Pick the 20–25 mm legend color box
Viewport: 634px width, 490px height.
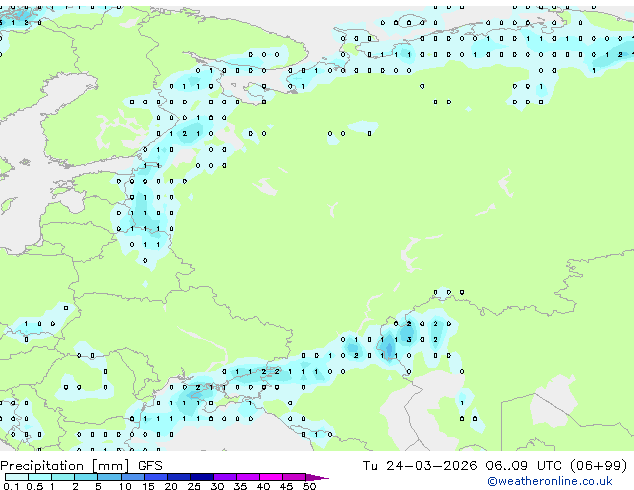point(179,477)
